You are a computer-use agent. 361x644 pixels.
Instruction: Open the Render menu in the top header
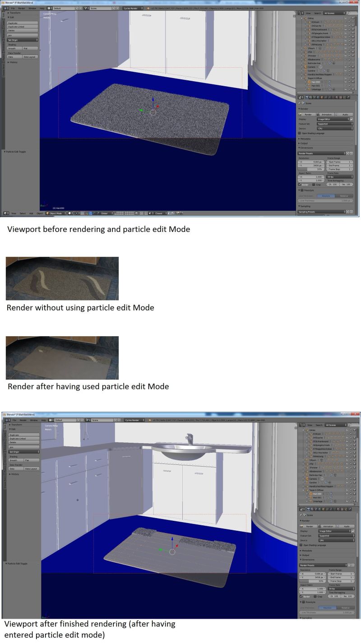[22, 8]
